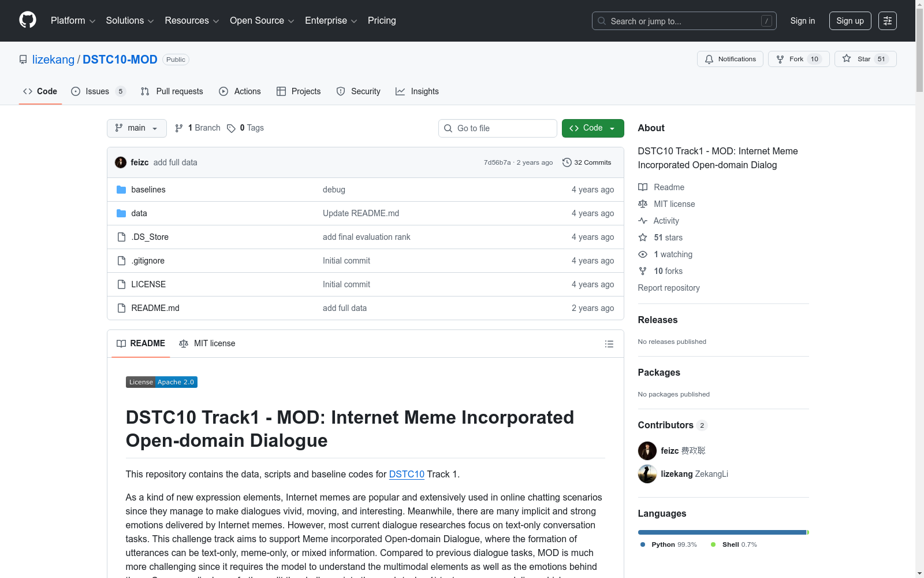Click the tag icon beside Tags

coord(231,128)
